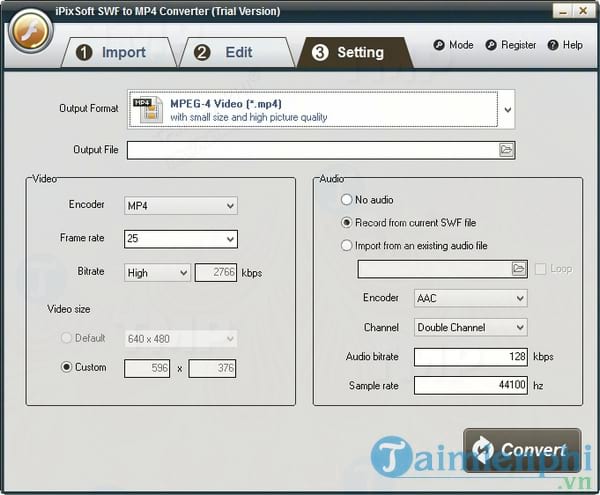Open the Bitrate High dropdown
600x495 pixels.
point(157,273)
